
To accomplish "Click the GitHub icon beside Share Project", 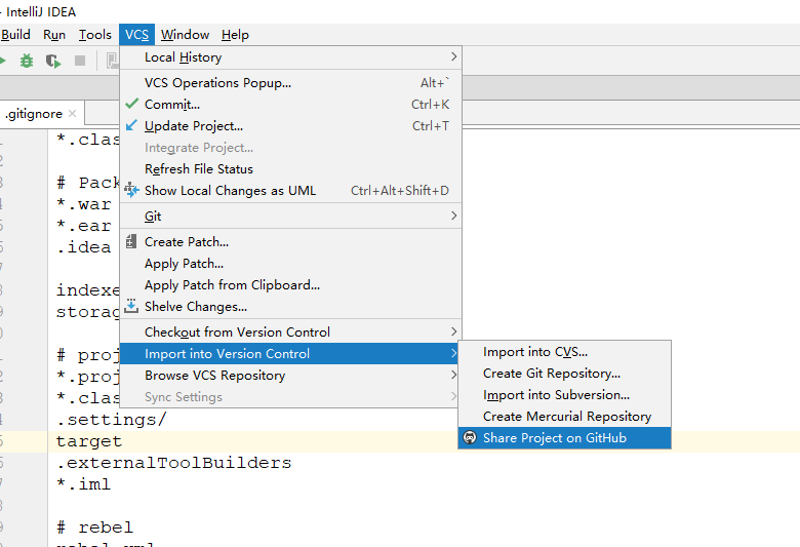I will point(470,438).
